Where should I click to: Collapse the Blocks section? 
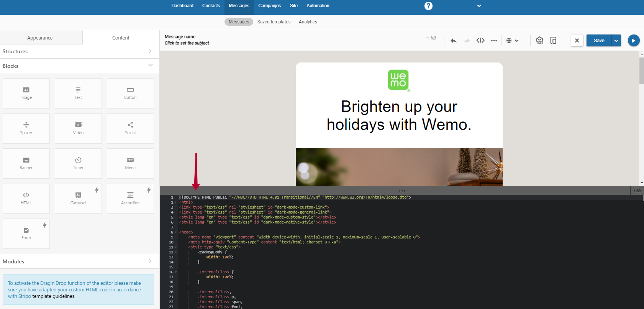tap(80, 66)
